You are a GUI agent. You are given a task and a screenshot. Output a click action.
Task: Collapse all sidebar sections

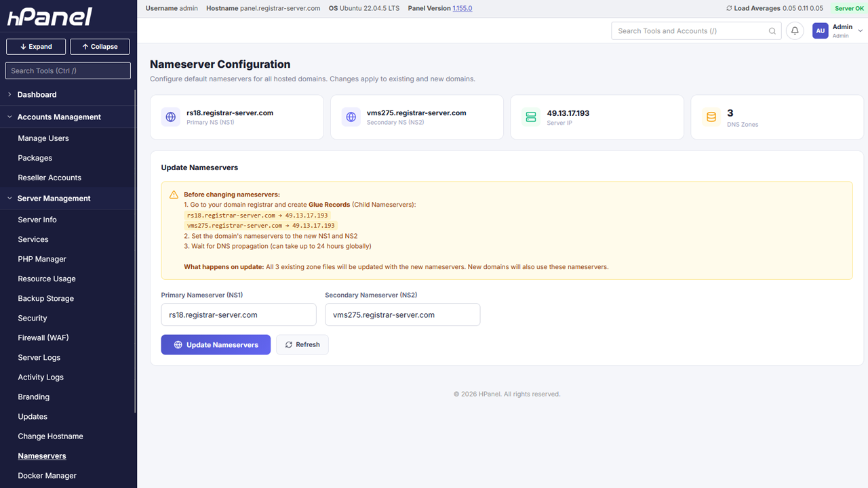pyautogui.click(x=100, y=47)
